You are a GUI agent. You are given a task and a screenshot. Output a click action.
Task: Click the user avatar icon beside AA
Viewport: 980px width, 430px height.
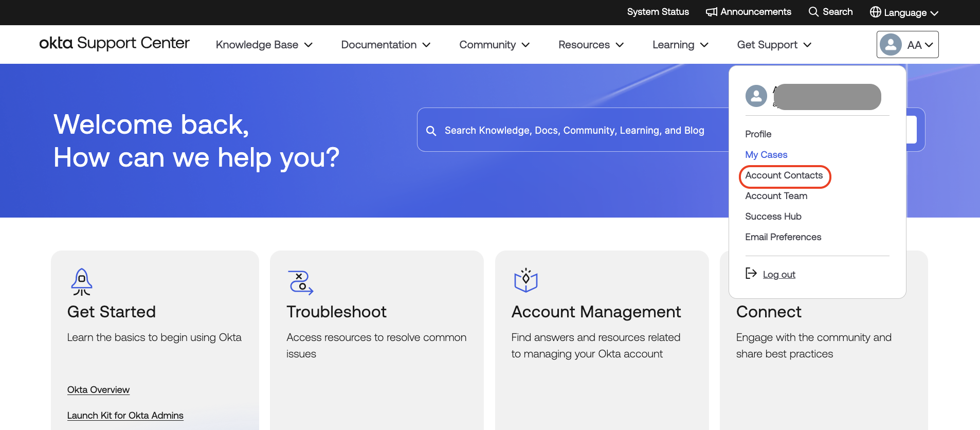click(x=891, y=45)
